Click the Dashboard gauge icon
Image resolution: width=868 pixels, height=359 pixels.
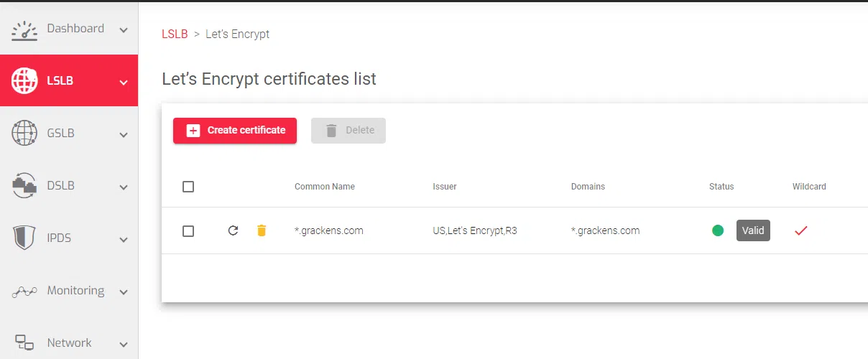pyautogui.click(x=24, y=29)
